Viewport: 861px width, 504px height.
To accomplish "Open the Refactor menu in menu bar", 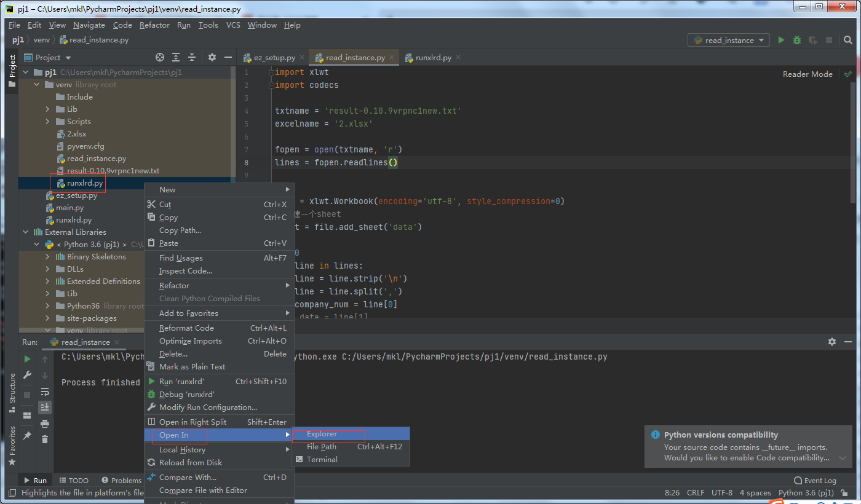I will point(154,25).
